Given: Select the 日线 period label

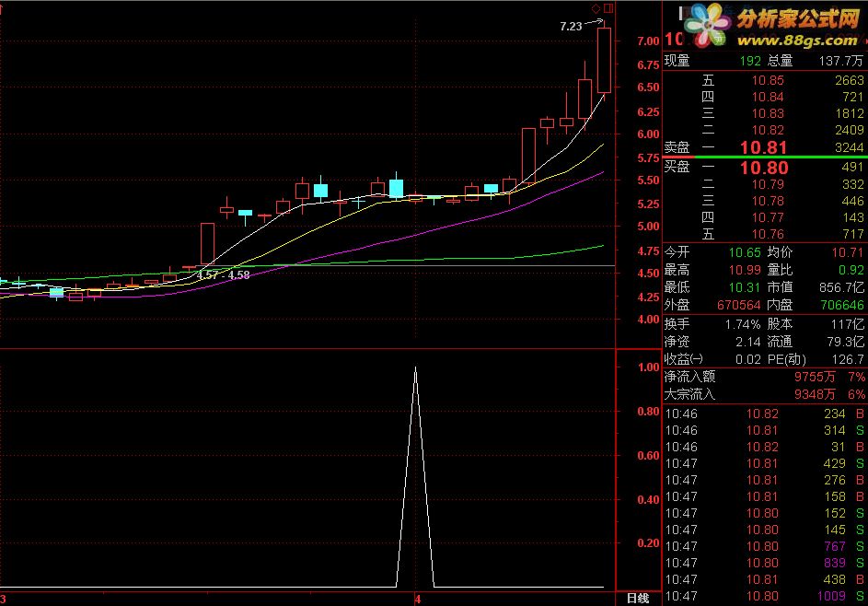Looking at the screenshot, I should click(638, 599).
